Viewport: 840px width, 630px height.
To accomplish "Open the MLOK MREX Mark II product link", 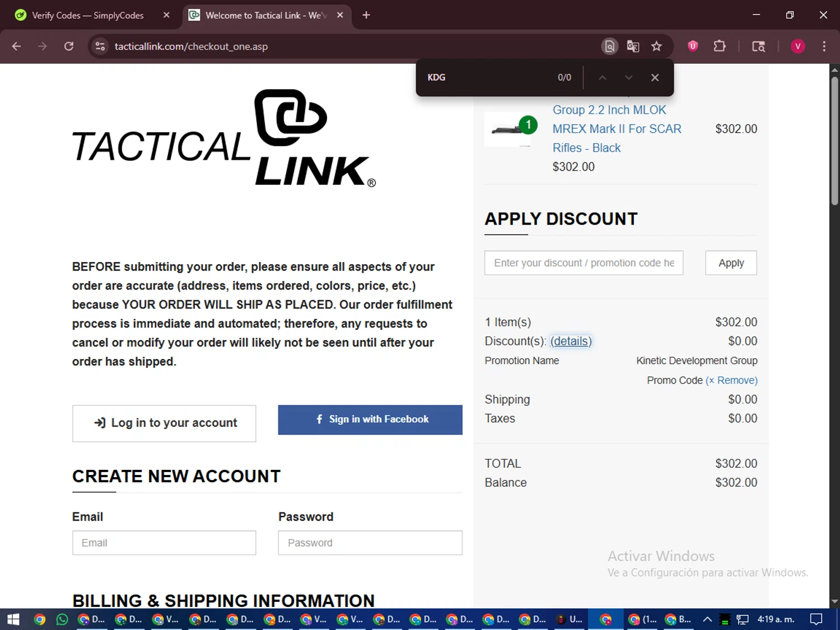I will click(617, 129).
